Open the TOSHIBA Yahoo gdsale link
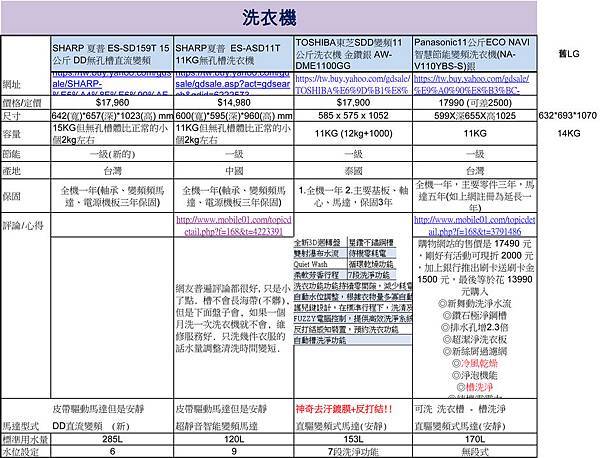 [x=353, y=84]
